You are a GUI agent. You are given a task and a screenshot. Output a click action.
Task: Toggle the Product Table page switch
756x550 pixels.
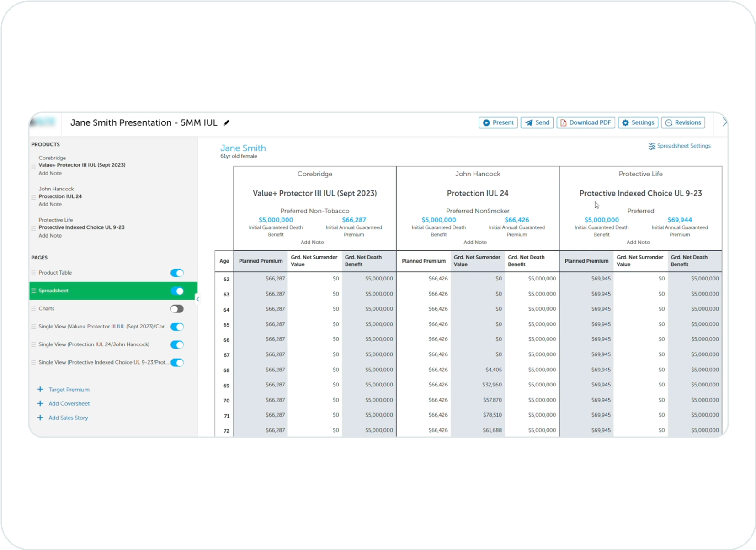(177, 273)
